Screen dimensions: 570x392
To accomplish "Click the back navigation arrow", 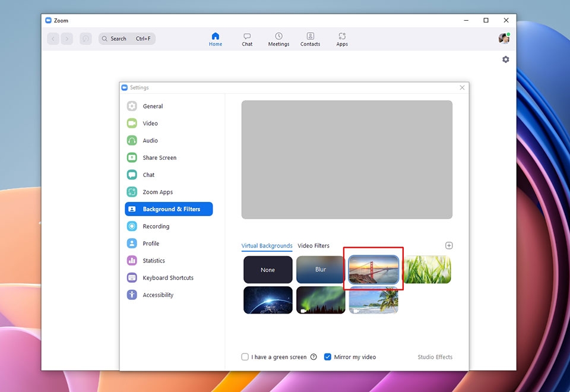I will [x=53, y=39].
